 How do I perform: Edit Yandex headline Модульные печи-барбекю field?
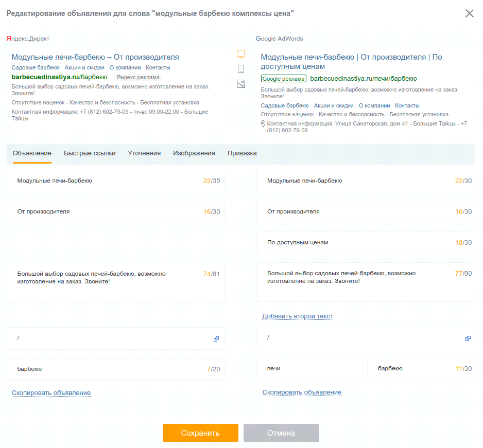pyautogui.click(x=116, y=181)
